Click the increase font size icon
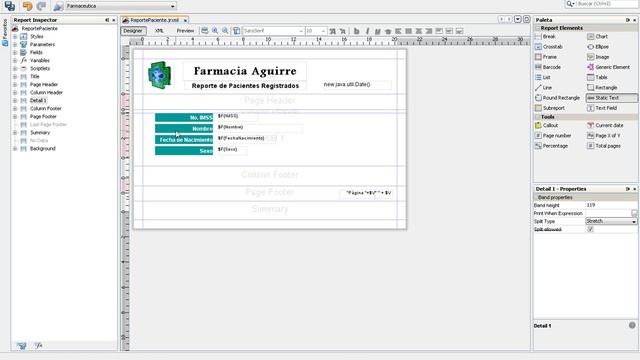The image size is (640, 360). 333,31
